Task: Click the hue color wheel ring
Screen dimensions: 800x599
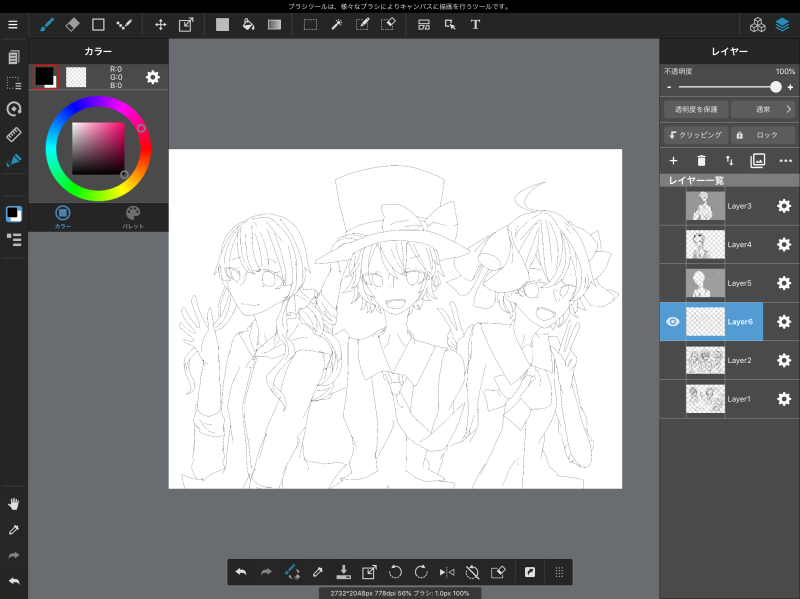Action: click(x=98, y=101)
